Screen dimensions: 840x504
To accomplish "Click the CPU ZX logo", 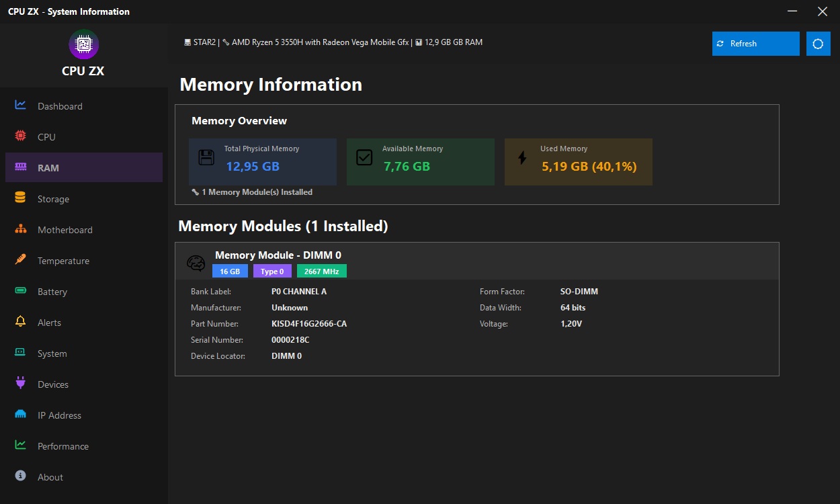I will (83, 45).
